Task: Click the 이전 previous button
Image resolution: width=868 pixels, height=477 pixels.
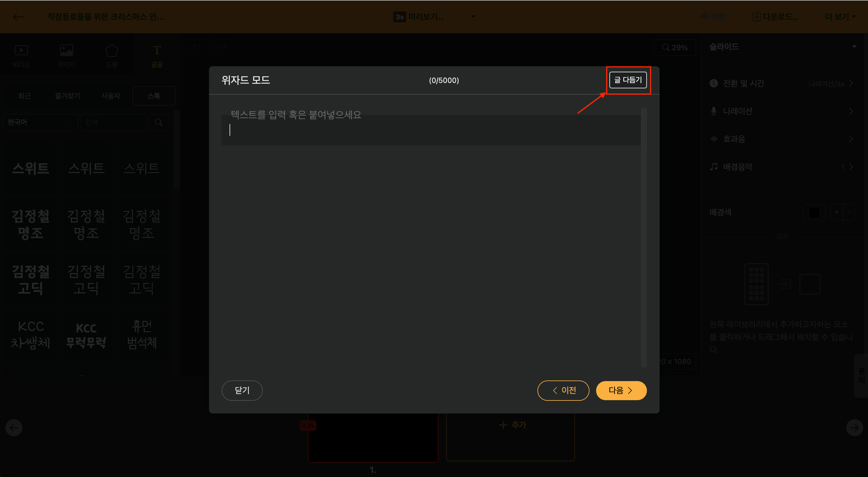Action: click(x=563, y=391)
